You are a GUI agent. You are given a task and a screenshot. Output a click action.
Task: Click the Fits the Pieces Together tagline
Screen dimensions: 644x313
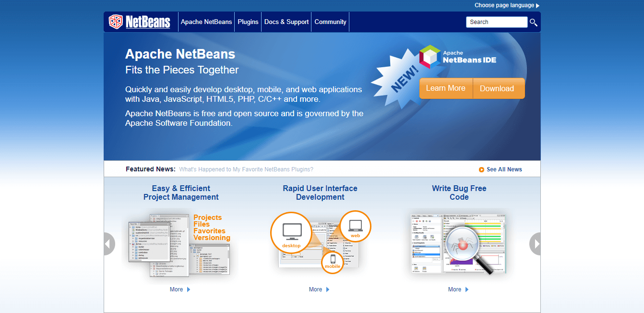coord(182,70)
